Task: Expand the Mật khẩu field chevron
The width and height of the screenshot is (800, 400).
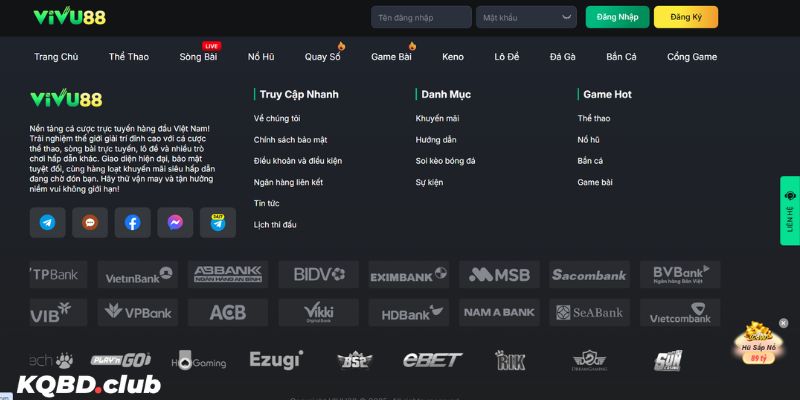Action: (567, 17)
